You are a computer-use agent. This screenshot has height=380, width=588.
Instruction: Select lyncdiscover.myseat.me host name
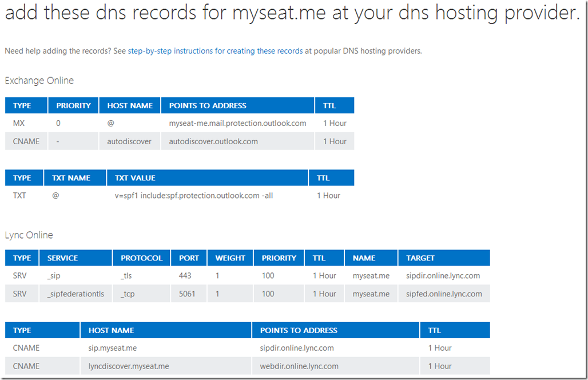coord(129,366)
